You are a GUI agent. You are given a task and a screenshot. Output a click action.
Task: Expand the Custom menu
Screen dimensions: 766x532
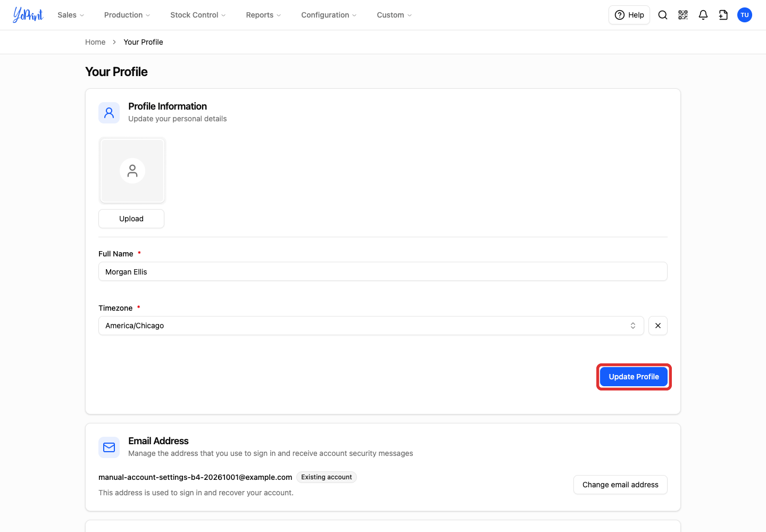pos(394,15)
